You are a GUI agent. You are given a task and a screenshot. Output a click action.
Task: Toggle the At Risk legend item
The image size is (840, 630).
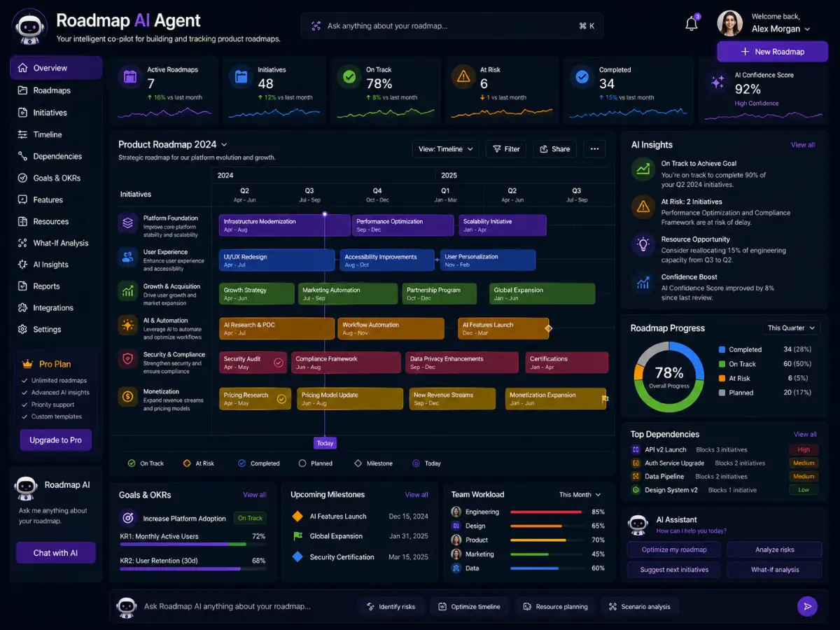click(x=199, y=463)
